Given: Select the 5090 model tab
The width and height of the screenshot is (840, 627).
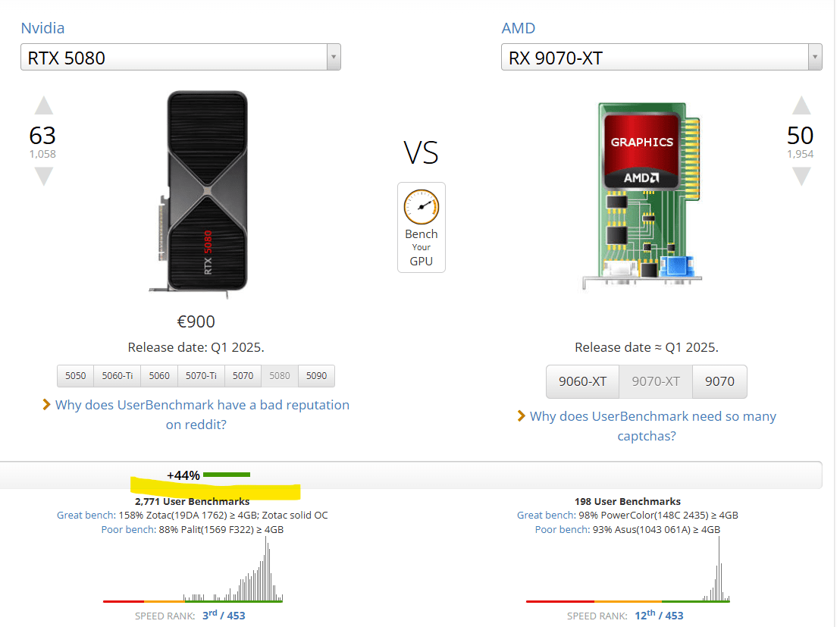Looking at the screenshot, I should [316, 375].
